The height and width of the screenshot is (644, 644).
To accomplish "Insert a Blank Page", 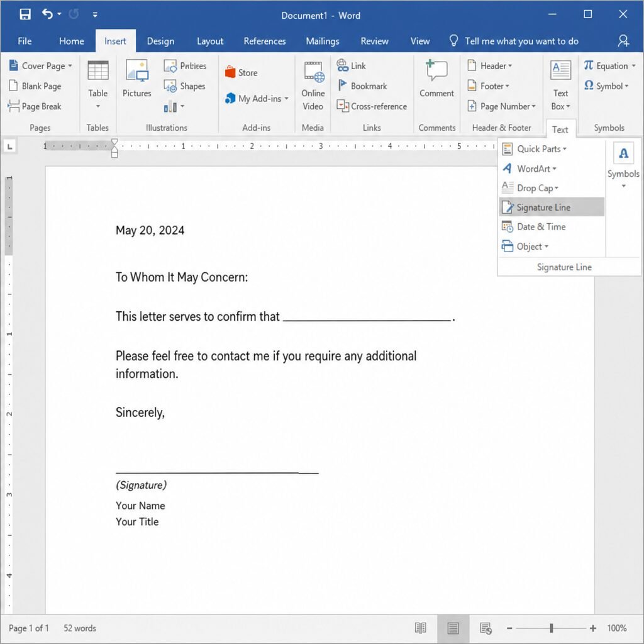I will pyautogui.click(x=35, y=86).
